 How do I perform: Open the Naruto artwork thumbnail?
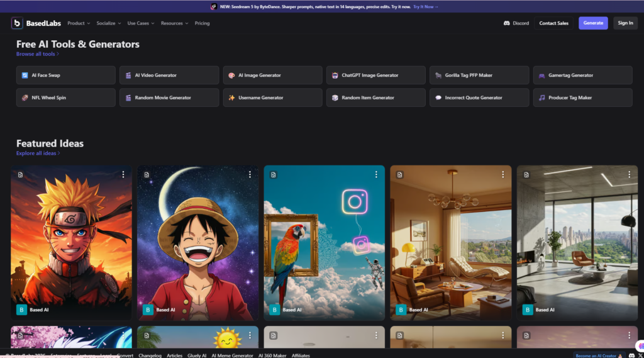click(71, 243)
